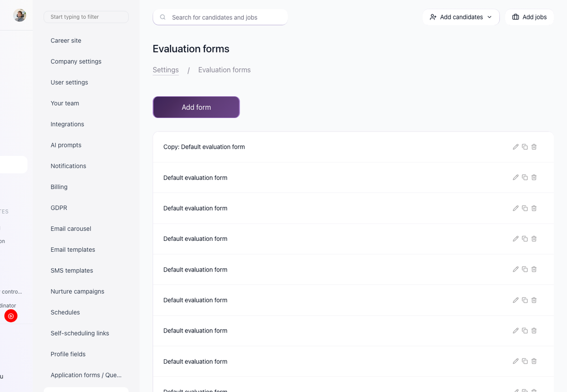
Task: Open Application forms / Questions settings
Action: pos(86,375)
